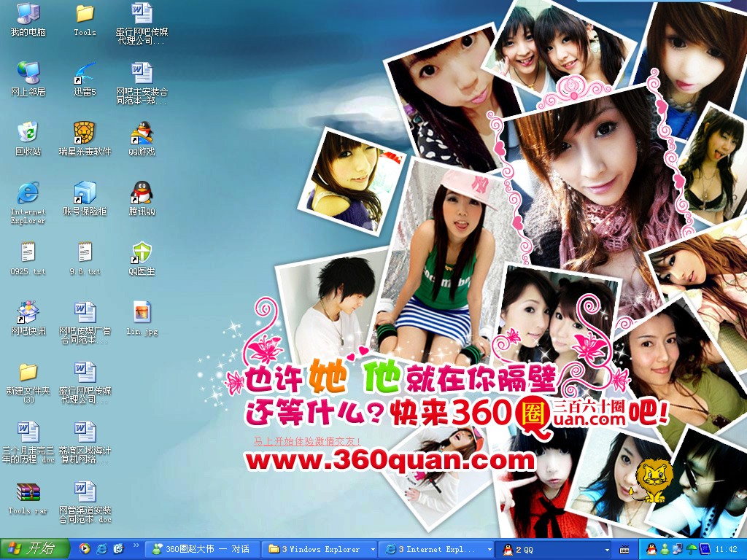Expand the Windows Explorer taskbar group dropdown

click(x=373, y=549)
